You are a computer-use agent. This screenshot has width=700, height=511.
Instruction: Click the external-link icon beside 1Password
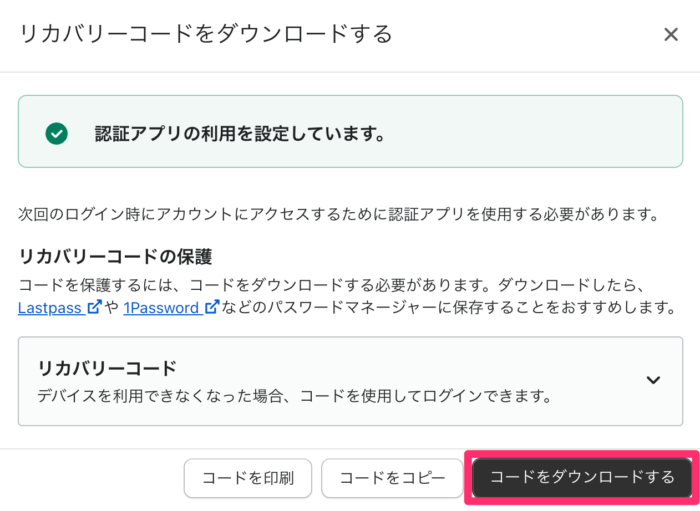212,307
